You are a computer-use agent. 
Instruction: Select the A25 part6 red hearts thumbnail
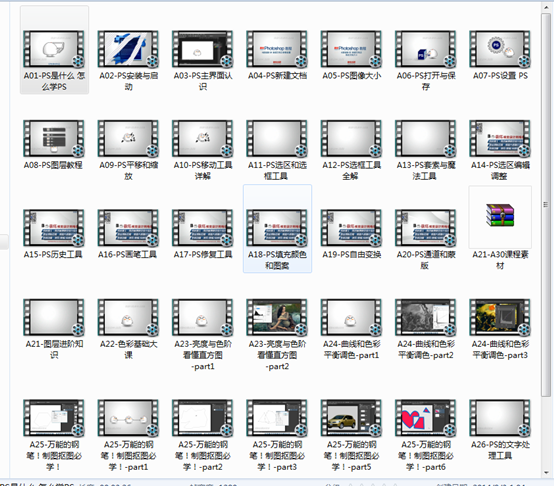click(x=426, y=418)
